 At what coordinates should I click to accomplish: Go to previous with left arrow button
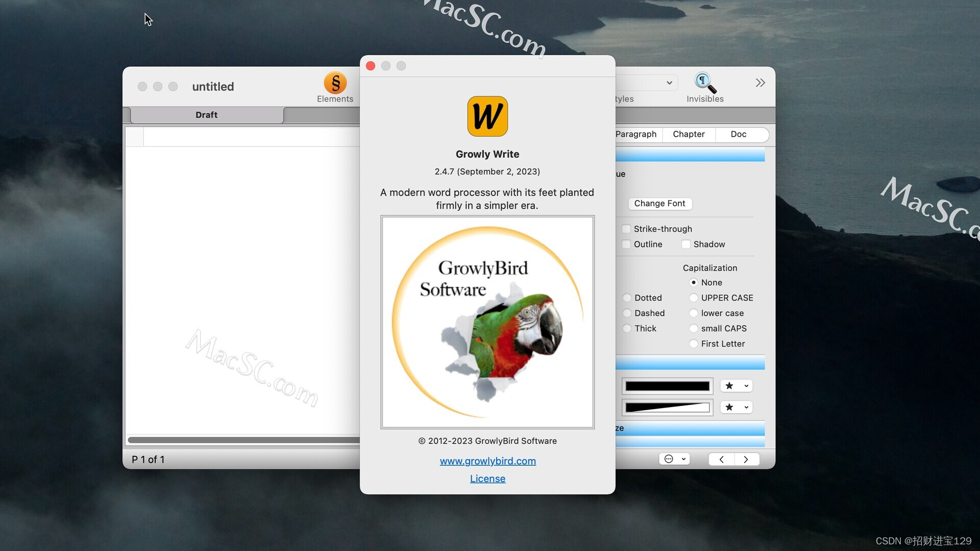tap(721, 459)
